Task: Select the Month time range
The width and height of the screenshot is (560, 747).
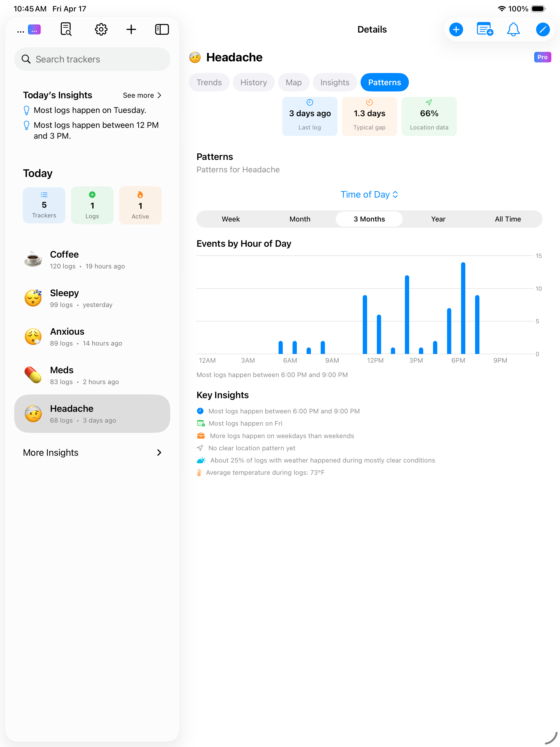Action: click(300, 219)
